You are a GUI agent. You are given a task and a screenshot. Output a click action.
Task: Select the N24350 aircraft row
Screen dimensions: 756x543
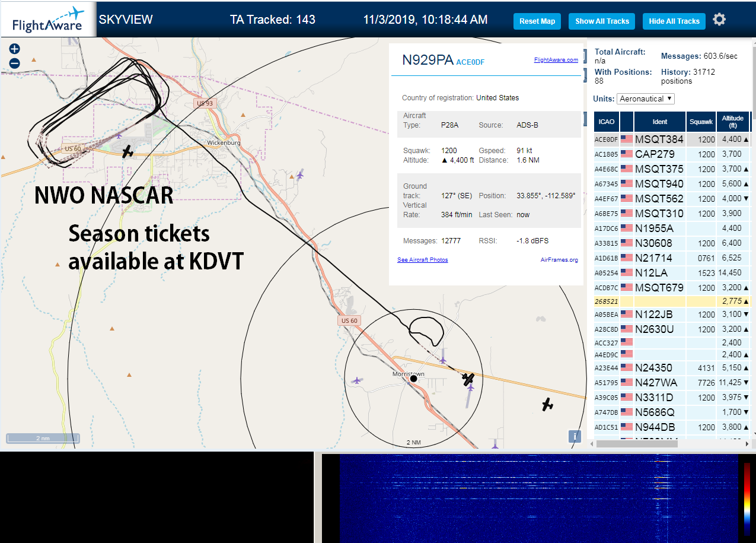point(672,368)
